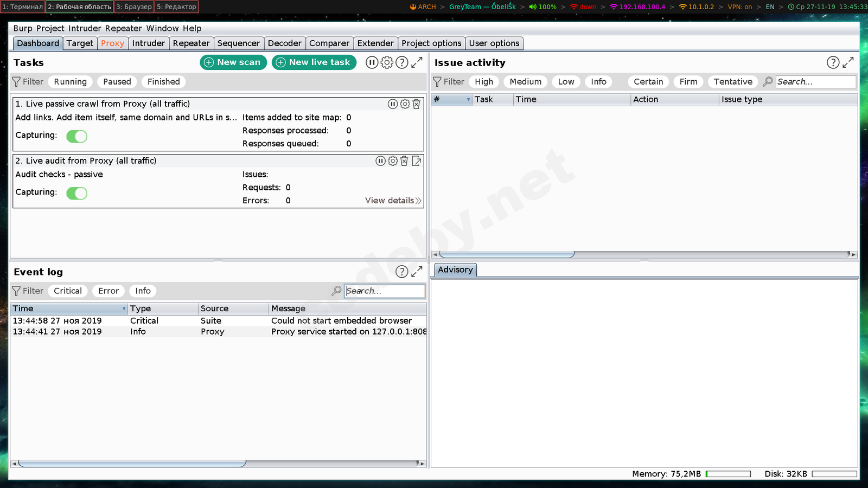868x488 pixels.
Task: Start a New scan
Action: [233, 62]
